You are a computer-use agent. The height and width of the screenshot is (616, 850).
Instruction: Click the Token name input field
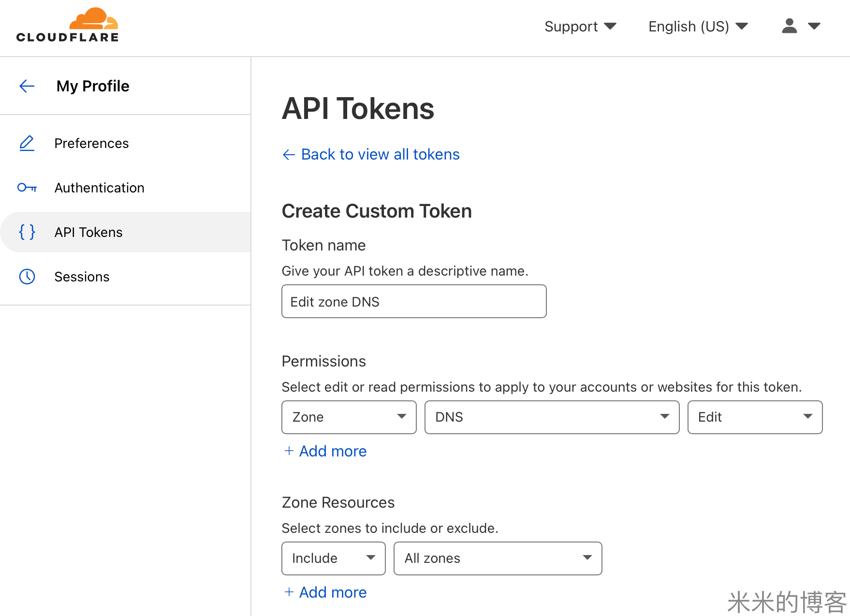pos(414,301)
